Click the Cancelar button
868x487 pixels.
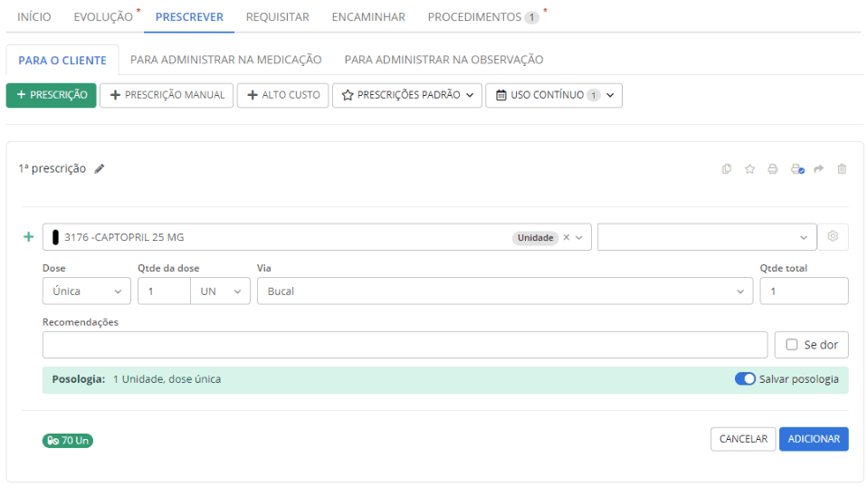tap(743, 439)
